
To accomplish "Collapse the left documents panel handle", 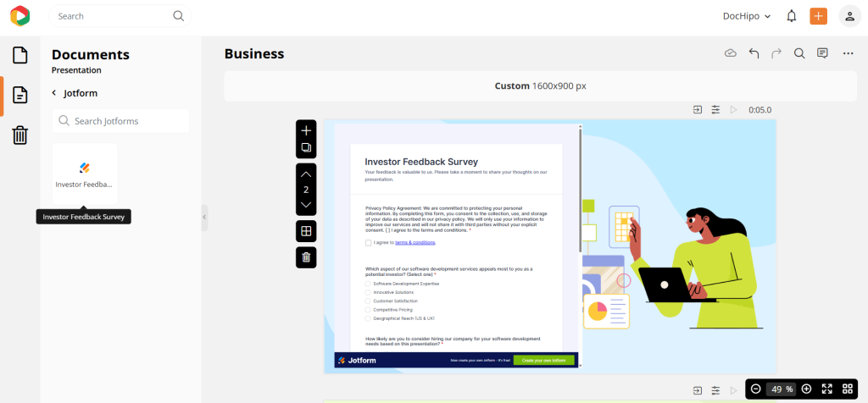I will [x=204, y=218].
